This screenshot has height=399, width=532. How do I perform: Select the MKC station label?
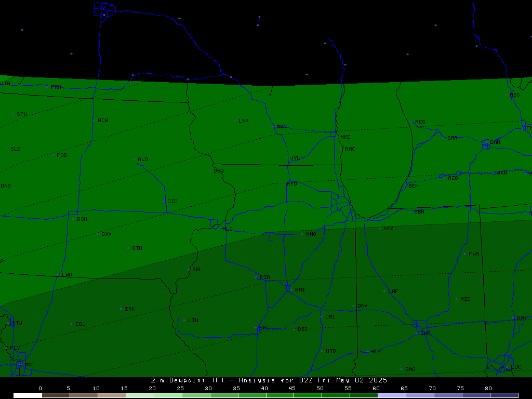point(30,365)
